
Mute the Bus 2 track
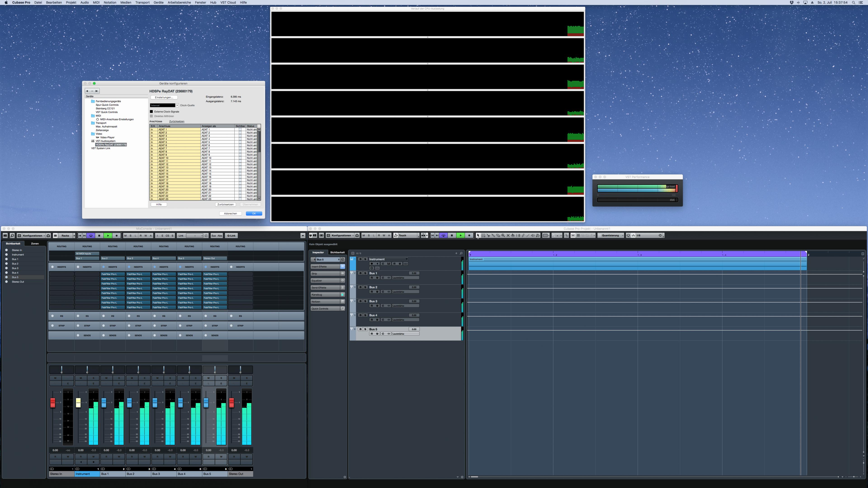(x=360, y=287)
